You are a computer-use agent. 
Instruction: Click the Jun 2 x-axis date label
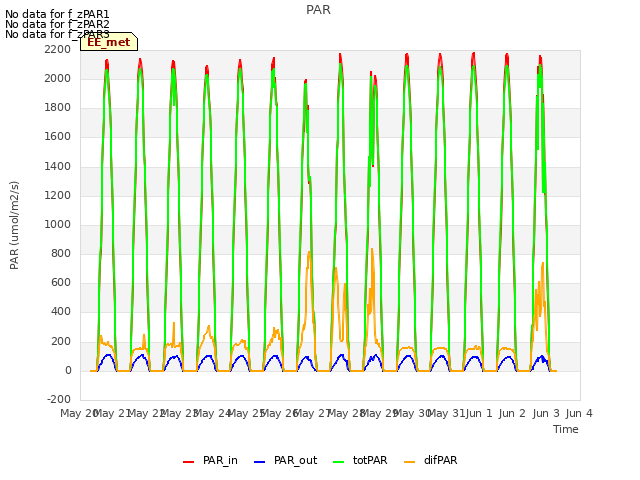tap(512, 413)
